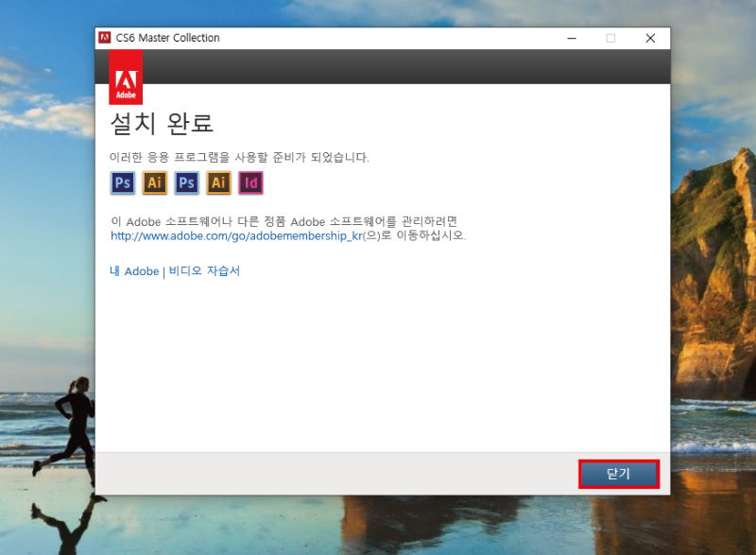Click the CS6 Master Collection title text
This screenshot has width=756, height=555.
(x=168, y=38)
